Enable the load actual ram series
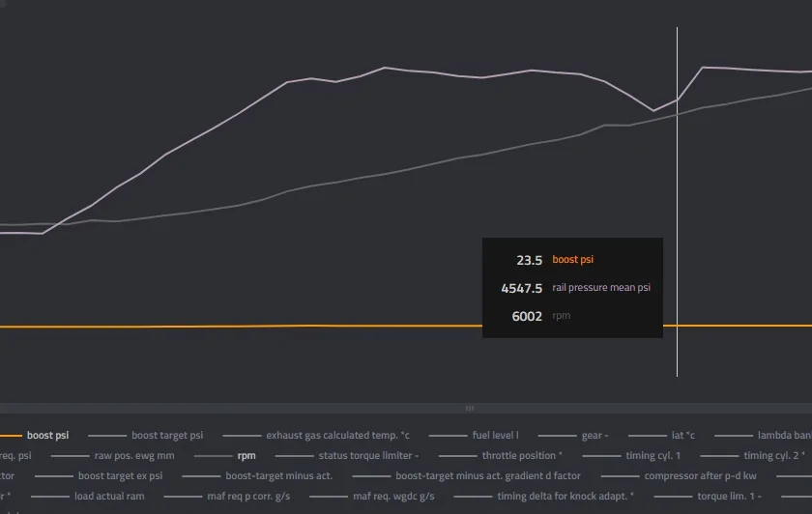812x514 pixels. pyautogui.click(x=109, y=496)
